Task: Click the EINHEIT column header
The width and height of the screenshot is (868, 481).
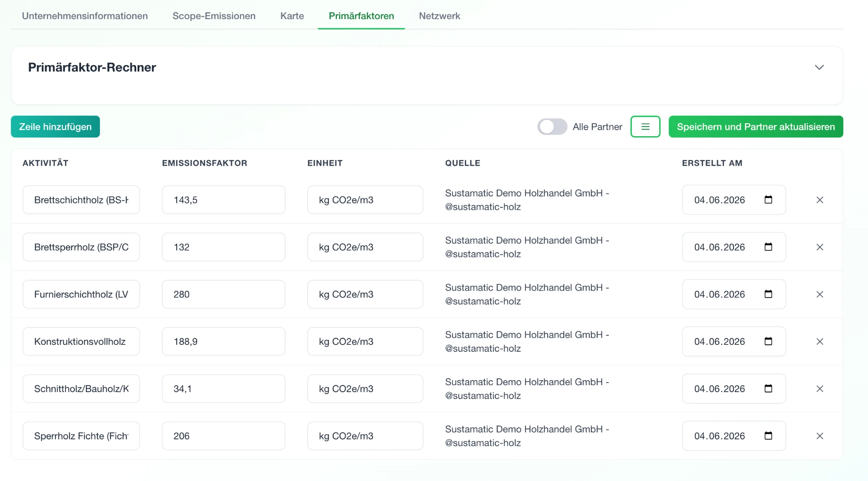Action: pos(325,163)
